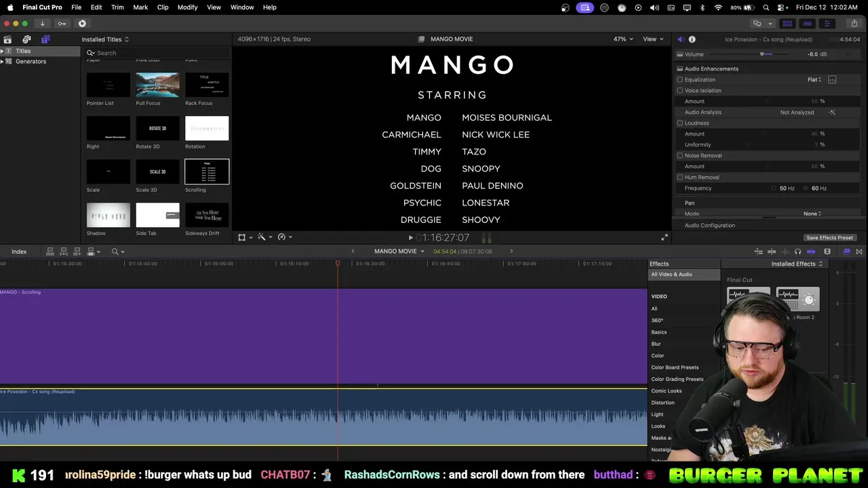Click the timeline Index button

click(19, 251)
